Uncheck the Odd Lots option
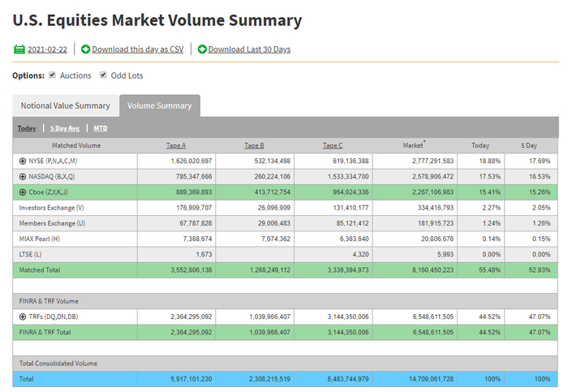 coord(103,75)
